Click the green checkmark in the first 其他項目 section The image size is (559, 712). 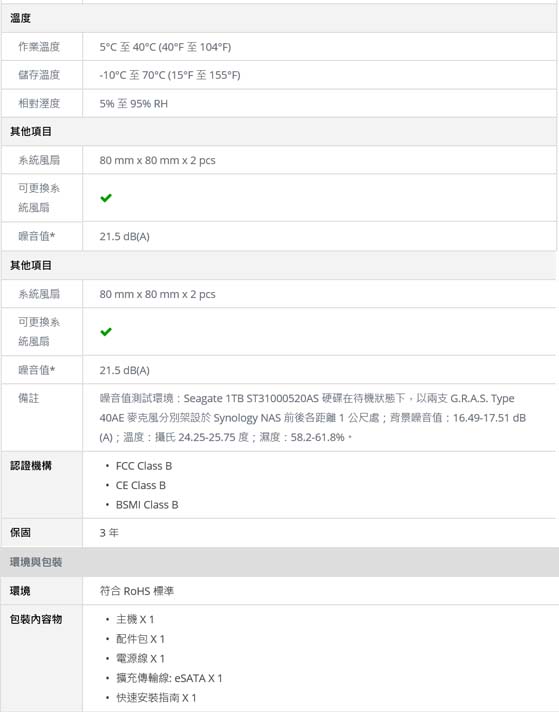pyautogui.click(x=106, y=198)
